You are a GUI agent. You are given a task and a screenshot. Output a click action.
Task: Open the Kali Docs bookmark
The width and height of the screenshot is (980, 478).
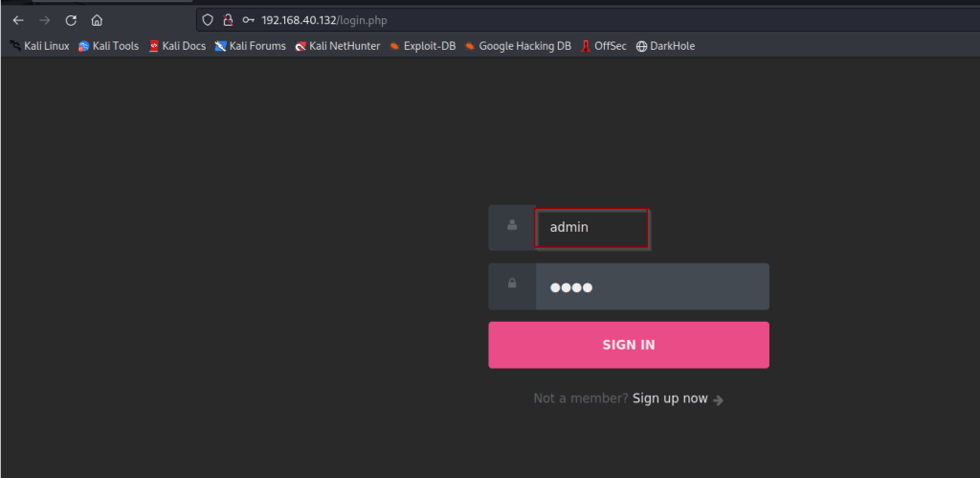(x=177, y=46)
